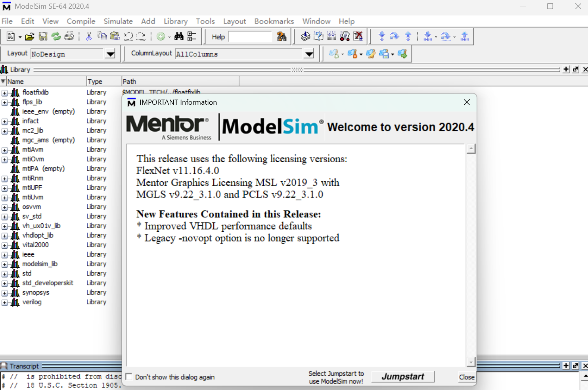The height and width of the screenshot is (390, 588).
Task: Close the IMPORTANT Information dialog via X
Action: pos(467,102)
